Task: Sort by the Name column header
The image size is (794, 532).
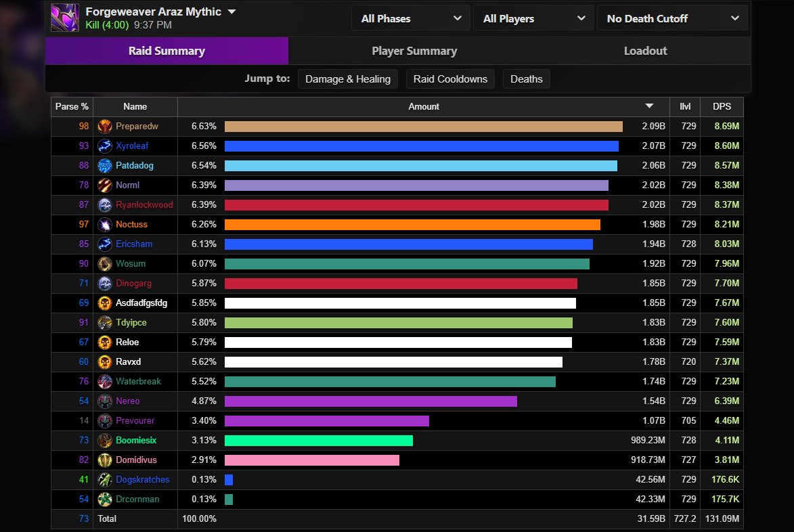Action: (135, 106)
